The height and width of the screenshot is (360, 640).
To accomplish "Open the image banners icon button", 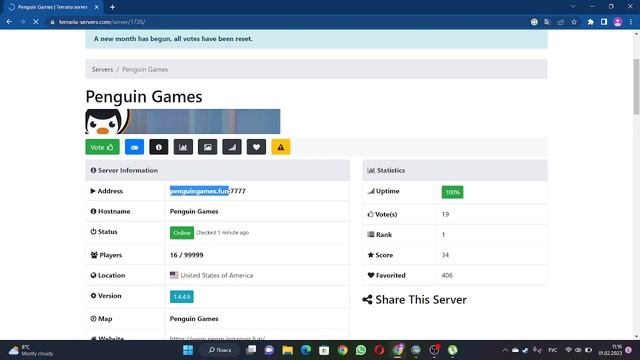I will pos(207,147).
